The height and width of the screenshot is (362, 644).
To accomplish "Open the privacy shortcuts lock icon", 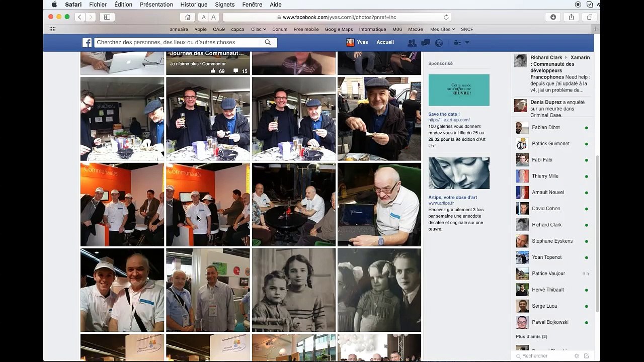I will 457,43.
